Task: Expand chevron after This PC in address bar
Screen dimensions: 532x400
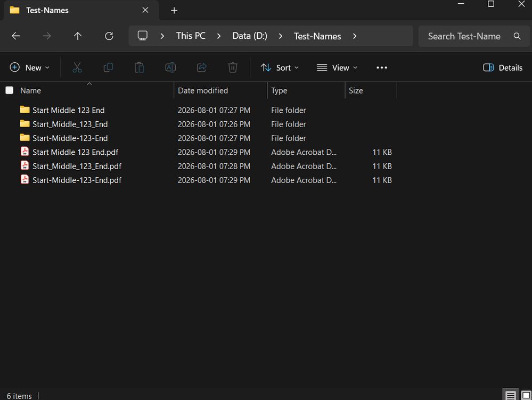Action: [x=219, y=36]
